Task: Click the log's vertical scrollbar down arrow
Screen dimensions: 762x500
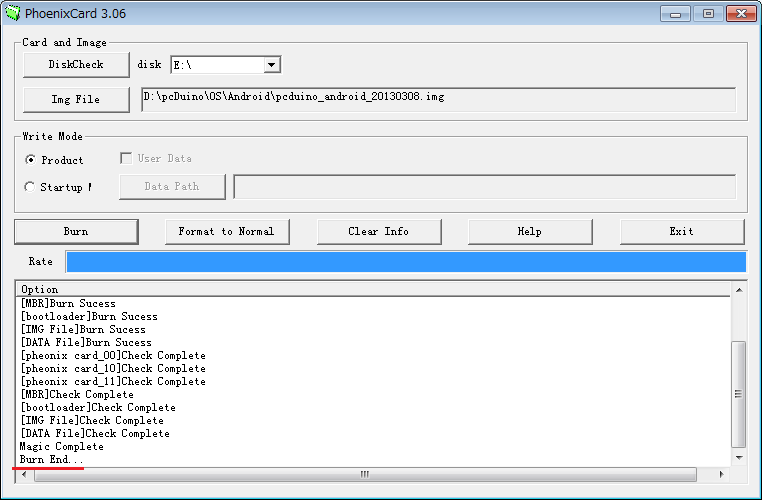Action: pyautogui.click(x=739, y=458)
